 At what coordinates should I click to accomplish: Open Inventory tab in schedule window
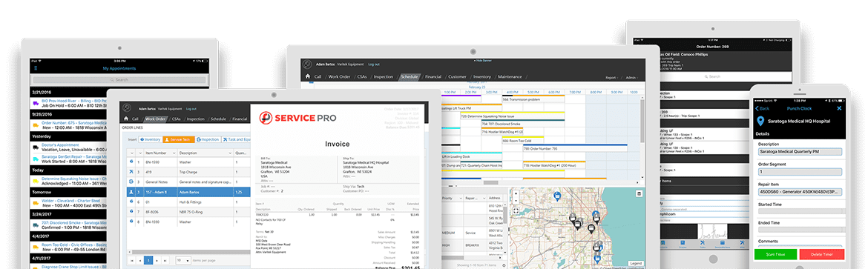pyautogui.click(x=481, y=76)
